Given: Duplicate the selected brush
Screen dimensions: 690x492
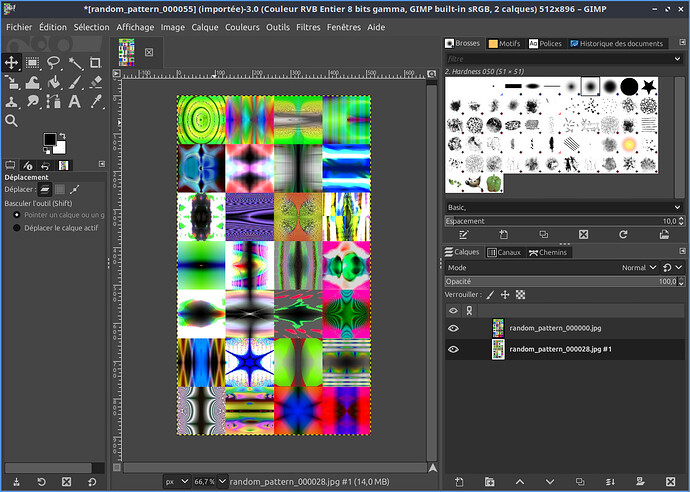Looking at the screenshot, I should tap(543, 235).
